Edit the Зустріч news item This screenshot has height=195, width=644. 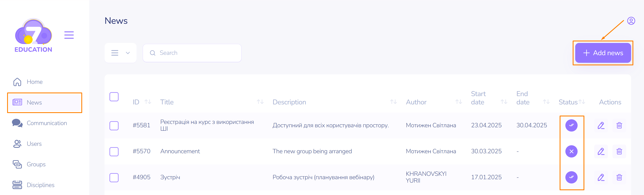601,178
